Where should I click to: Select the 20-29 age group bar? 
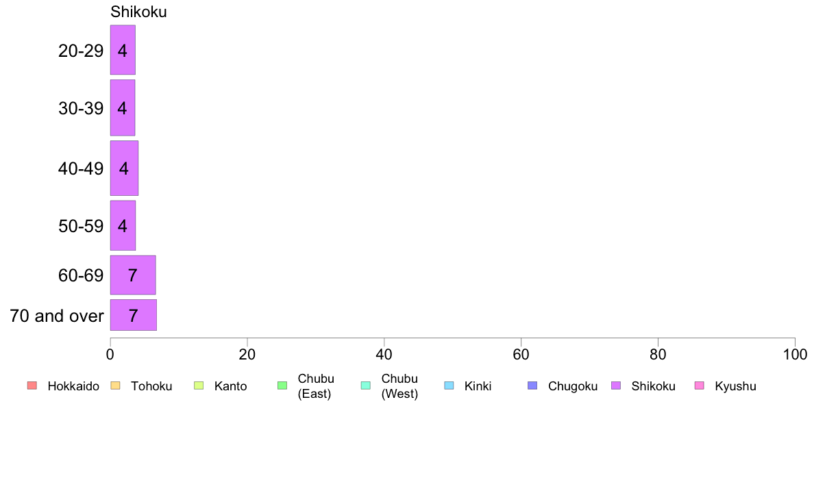click(x=123, y=50)
